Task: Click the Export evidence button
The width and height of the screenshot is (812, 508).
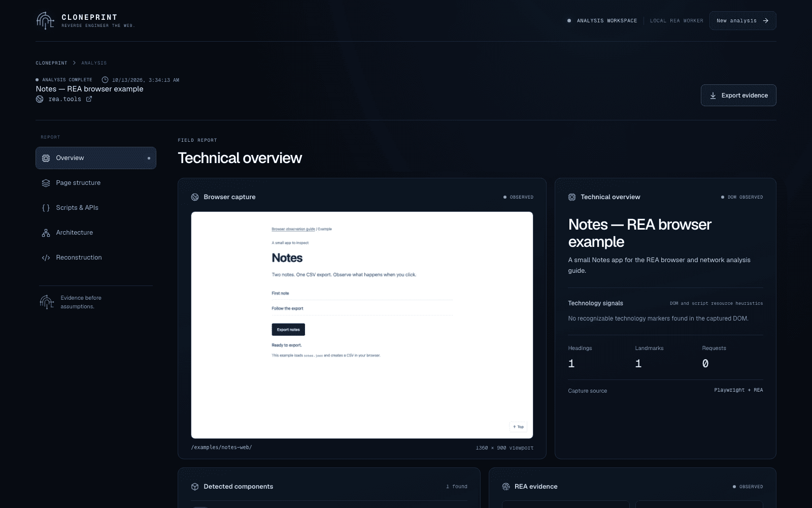Action: click(x=738, y=96)
